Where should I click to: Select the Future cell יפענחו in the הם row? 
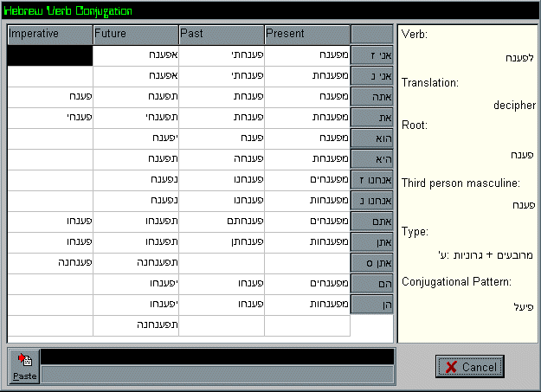136,284
